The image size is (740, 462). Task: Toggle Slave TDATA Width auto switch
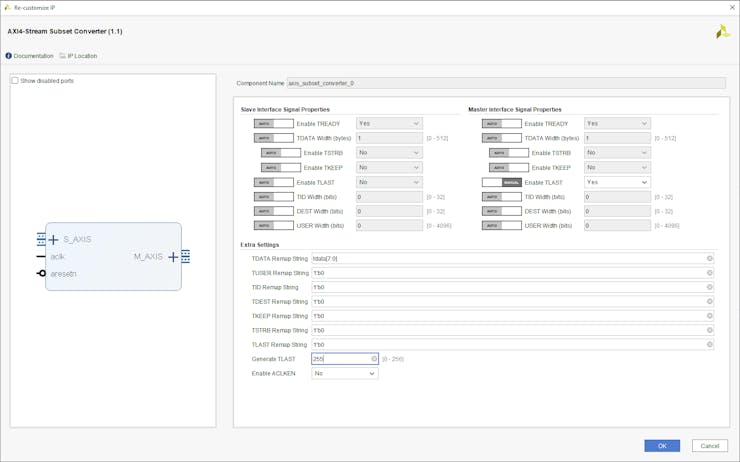point(273,138)
